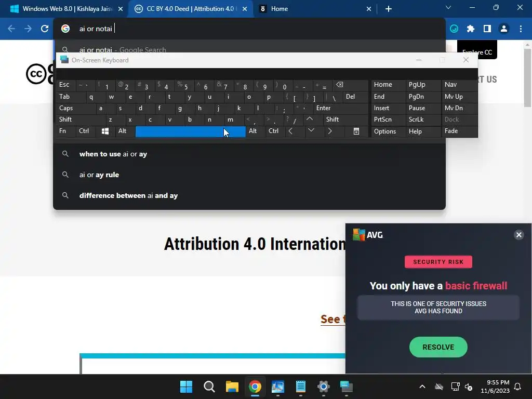Click the SECURITY RISK badge in AVG popup
The height and width of the screenshot is (399, 532).
click(x=438, y=262)
